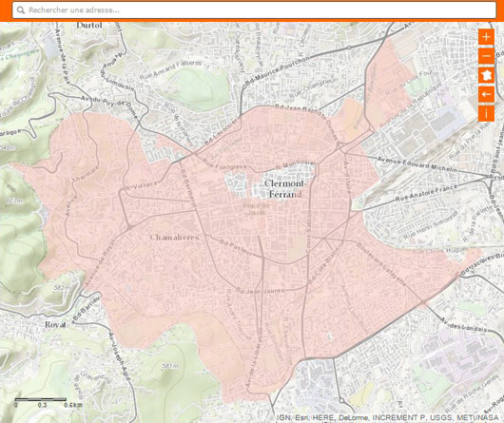This screenshot has height=423, width=504.
Task: Click the Place de Jaude label
Action: click(x=256, y=209)
